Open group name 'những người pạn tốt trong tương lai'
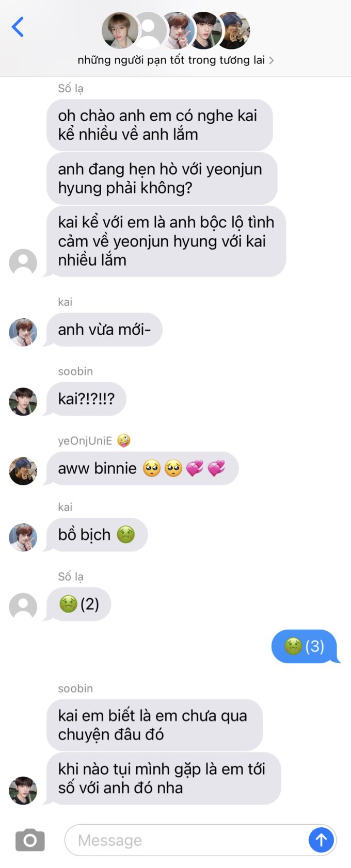 point(171,60)
